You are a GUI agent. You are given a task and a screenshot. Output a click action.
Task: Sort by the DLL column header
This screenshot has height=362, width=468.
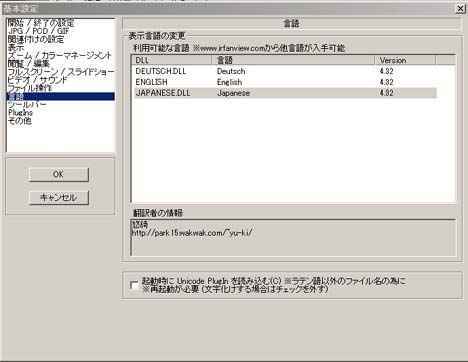(172, 60)
